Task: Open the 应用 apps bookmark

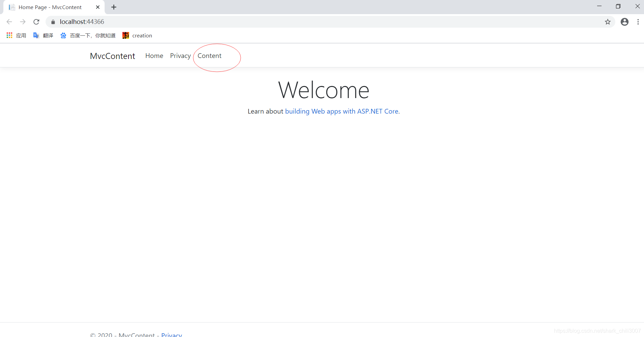Action: tap(16, 35)
